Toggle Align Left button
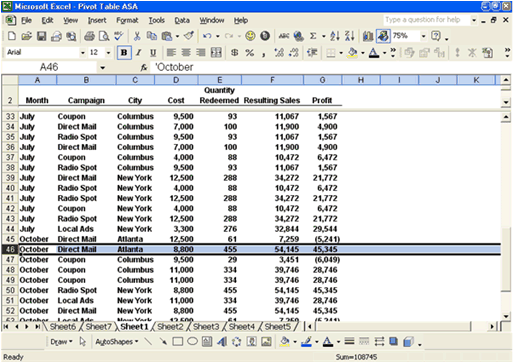The width and height of the screenshot is (515, 364). tap(171, 53)
